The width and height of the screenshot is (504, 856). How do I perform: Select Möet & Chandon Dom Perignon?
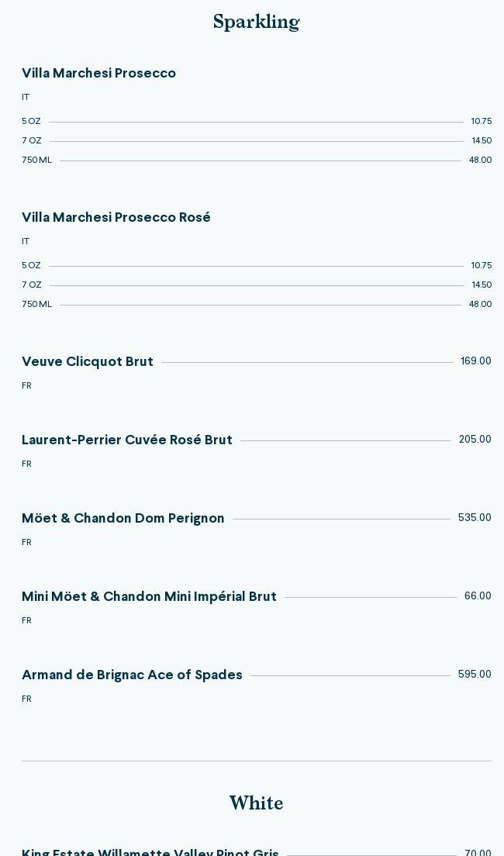(x=123, y=519)
